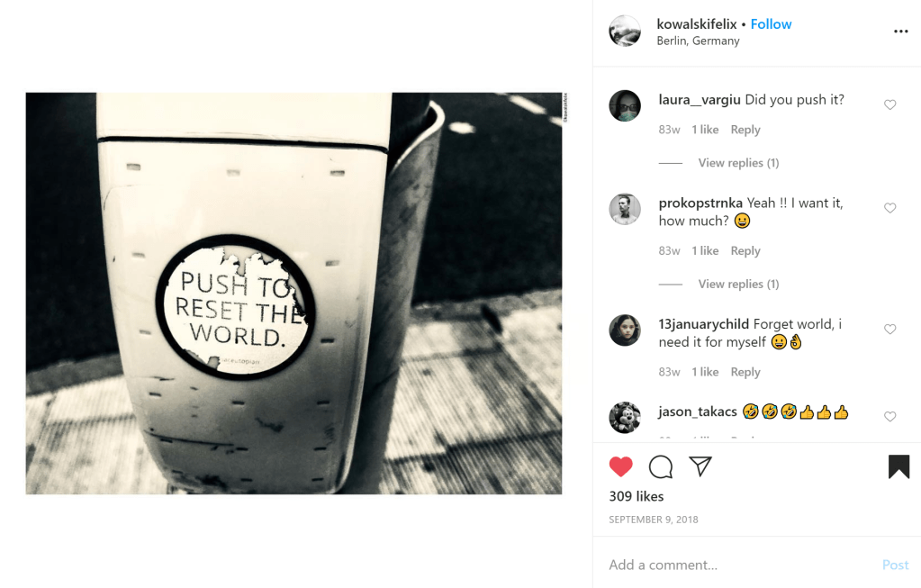Like prokopstrnka's comment with heart
921x588 pixels.
[x=889, y=208]
